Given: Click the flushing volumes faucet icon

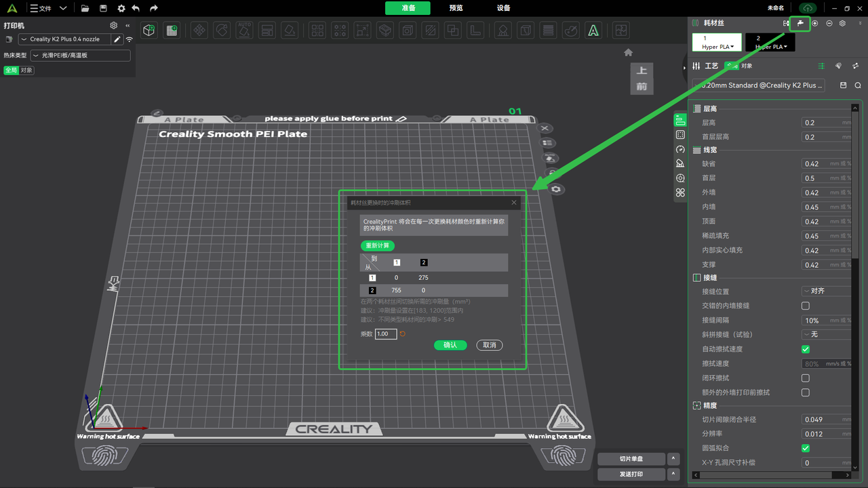Looking at the screenshot, I should [x=800, y=23].
